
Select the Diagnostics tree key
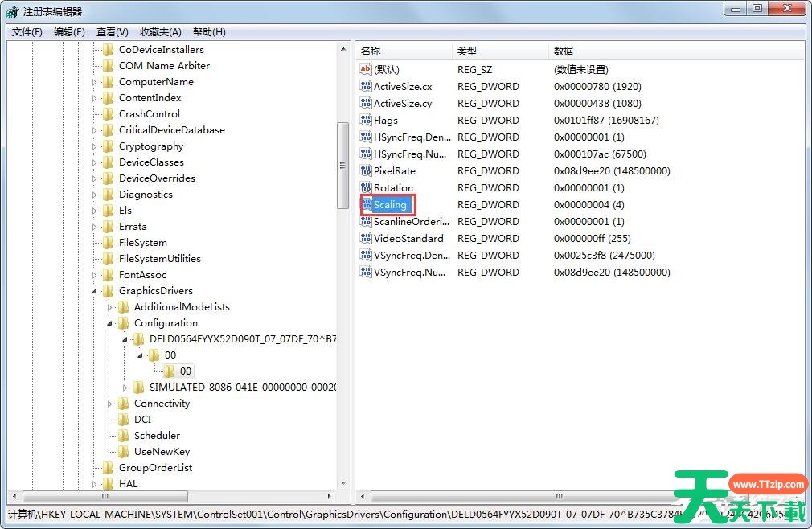point(146,194)
